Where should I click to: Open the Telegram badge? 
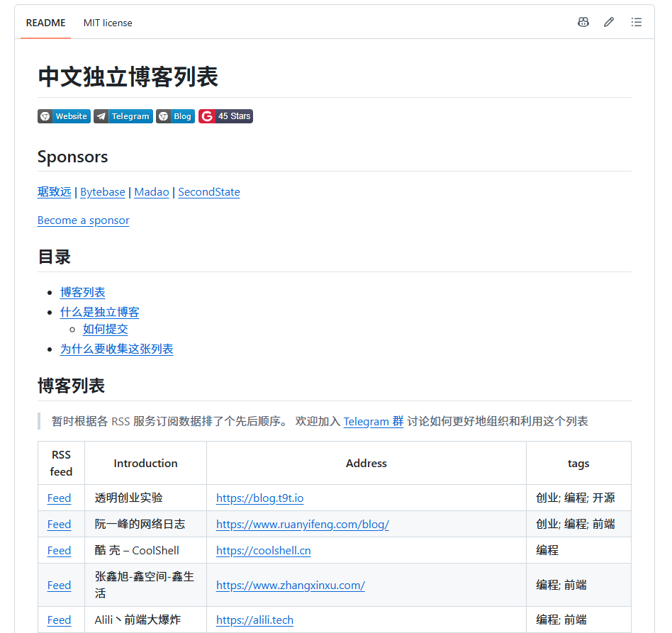(123, 116)
